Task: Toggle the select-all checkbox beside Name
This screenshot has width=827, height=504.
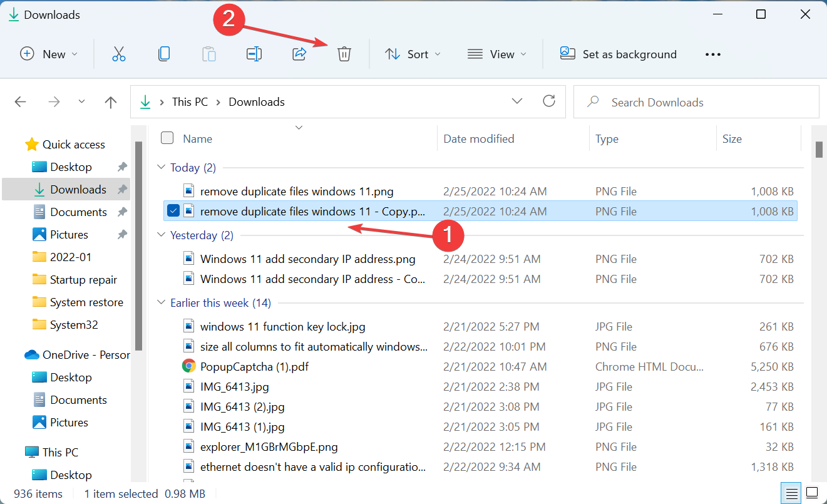Action: [167, 138]
